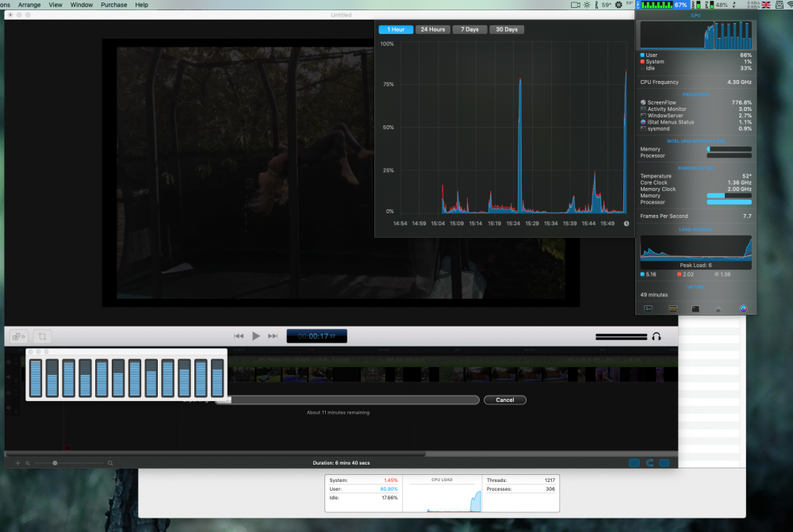Cancel the export in progress
The width and height of the screenshot is (793, 532).
[x=504, y=400]
